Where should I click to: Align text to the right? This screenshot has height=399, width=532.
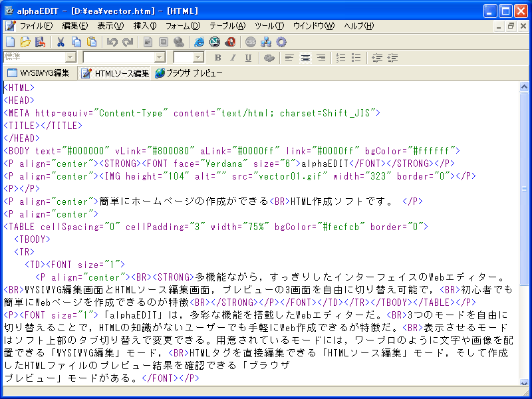(321, 58)
